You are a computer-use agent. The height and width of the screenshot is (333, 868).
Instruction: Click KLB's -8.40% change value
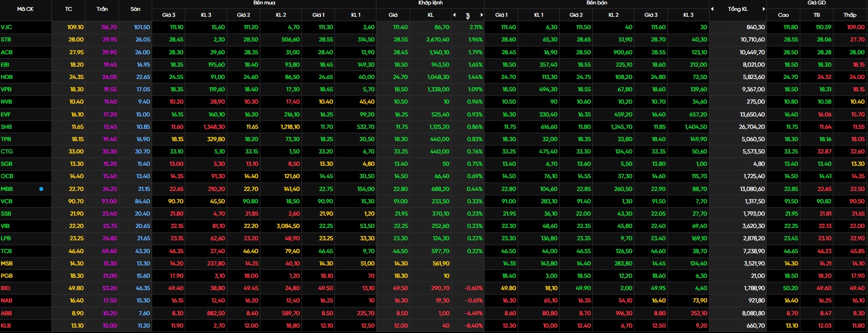(x=473, y=326)
